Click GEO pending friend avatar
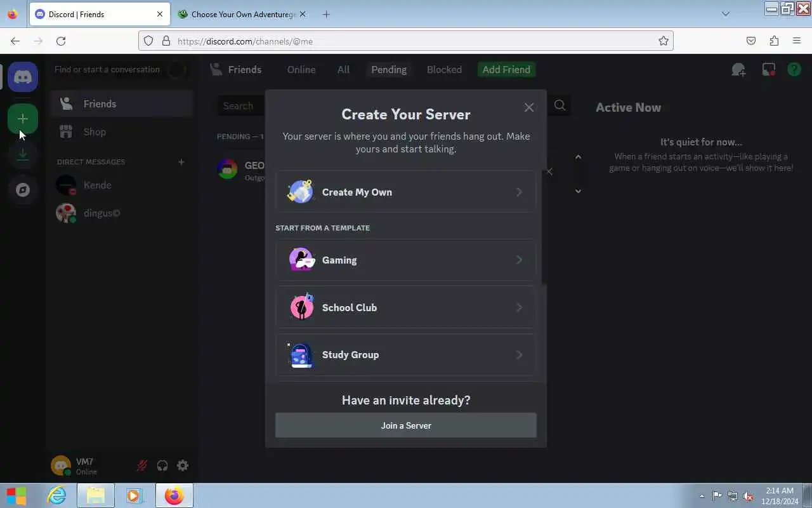Screen dimensions: 812x508 [x=227, y=170]
